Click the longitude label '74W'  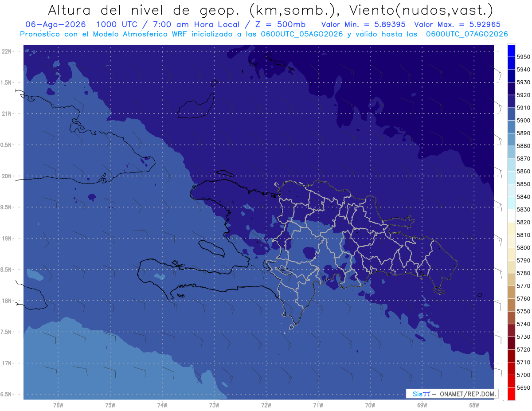[162, 405]
